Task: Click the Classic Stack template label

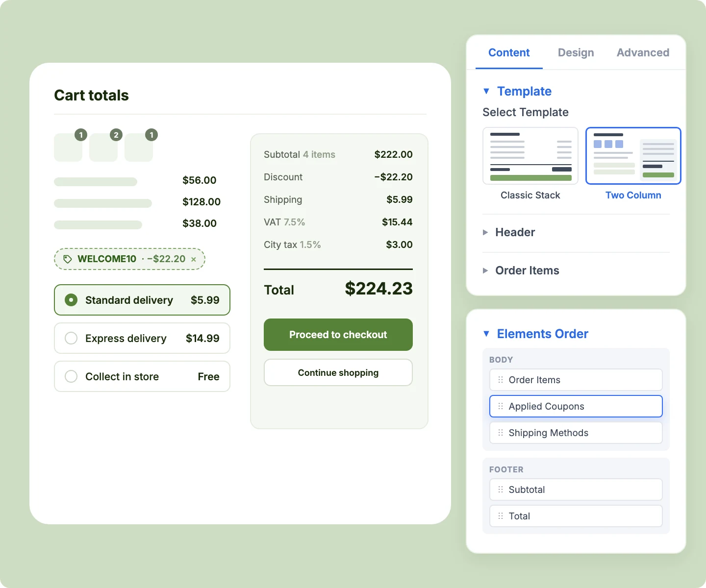Action: click(530, 195)
